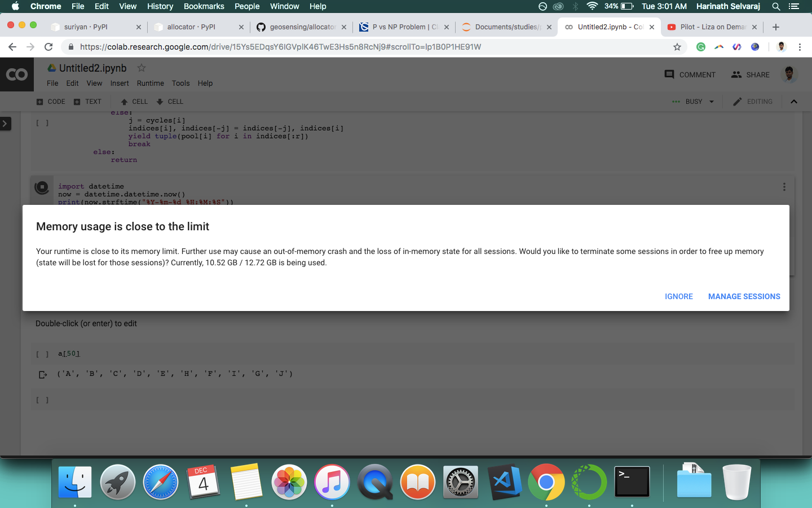Open Notes from the Dock
Image resolution: width=812 pixels, height=508 pixels.
pos(246,482)
